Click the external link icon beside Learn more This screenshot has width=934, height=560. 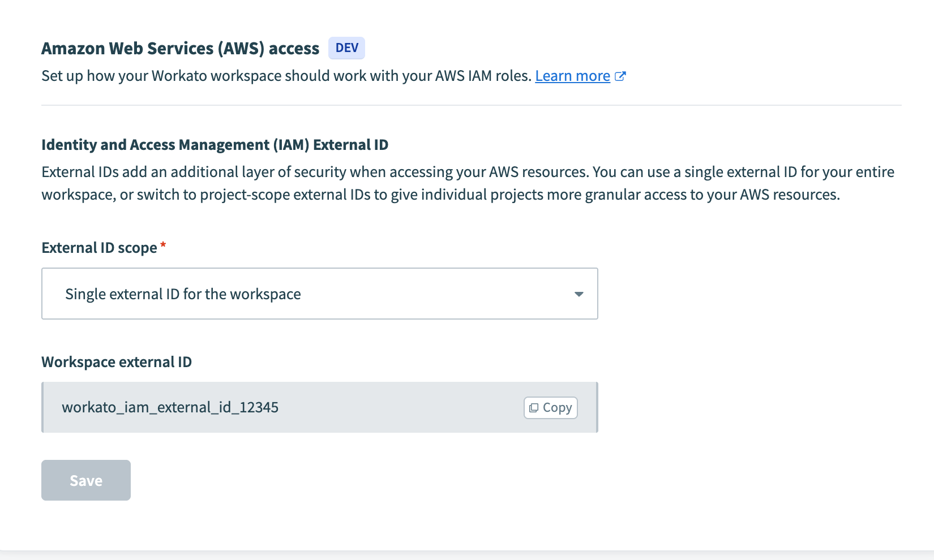coord(620,76)
